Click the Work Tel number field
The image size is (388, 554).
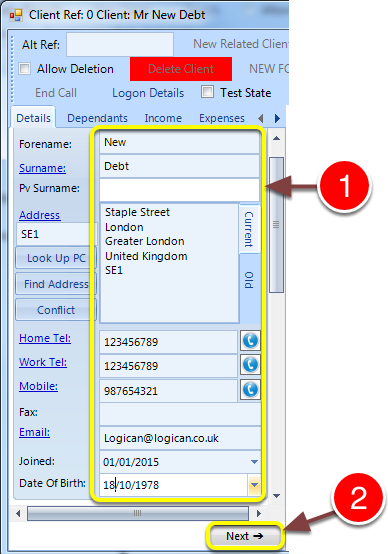(x=168, y=366)
